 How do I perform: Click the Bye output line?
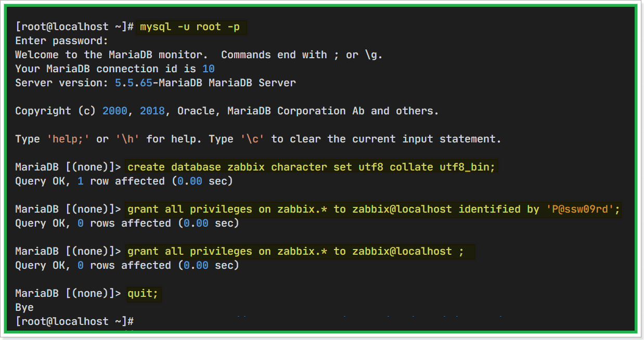click(24, 307)
